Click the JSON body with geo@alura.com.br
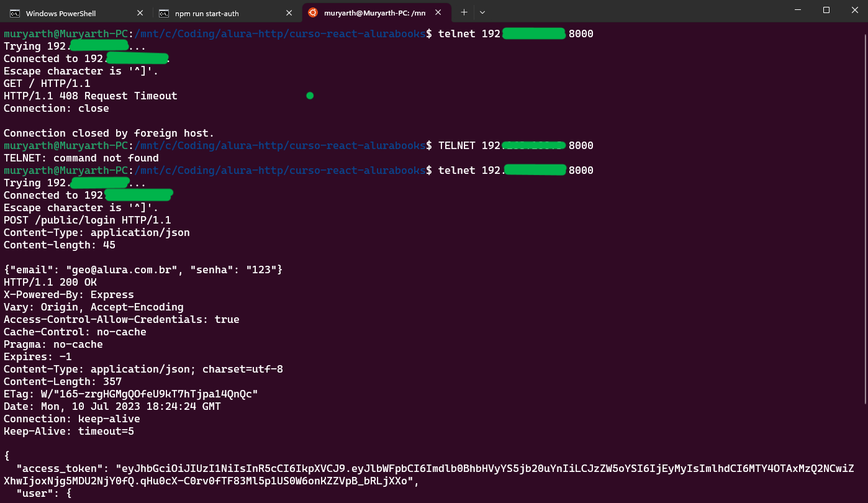 (143, 270)
